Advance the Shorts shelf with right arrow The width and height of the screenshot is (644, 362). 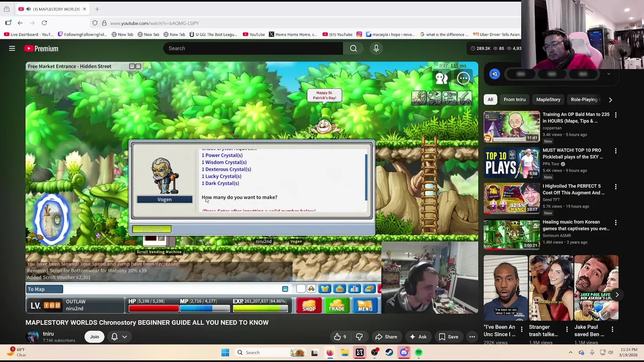[617, 295]
